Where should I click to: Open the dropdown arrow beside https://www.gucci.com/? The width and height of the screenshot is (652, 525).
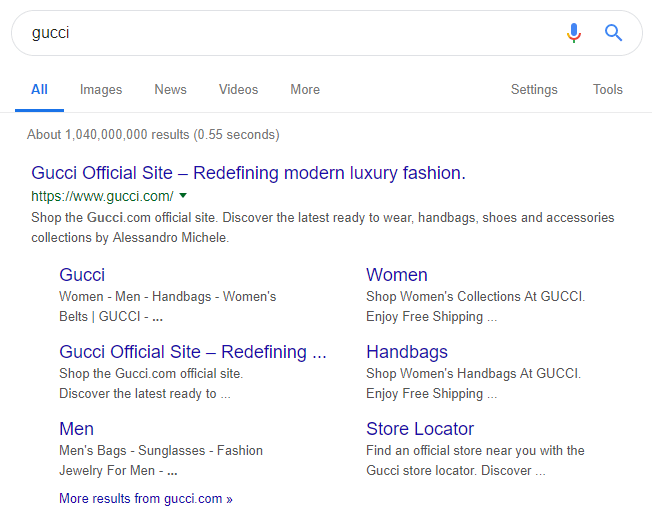click(x=183, y=195)
